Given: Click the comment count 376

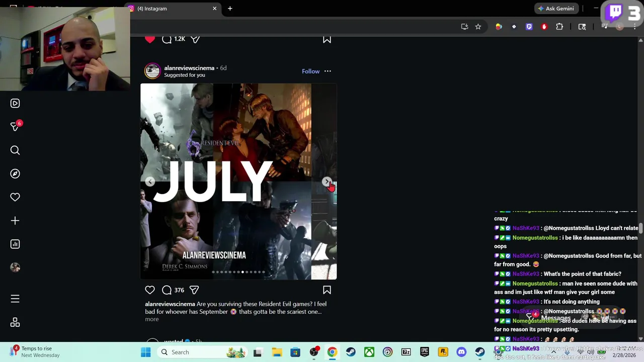Looking at the screenshot, I should 179,290.
